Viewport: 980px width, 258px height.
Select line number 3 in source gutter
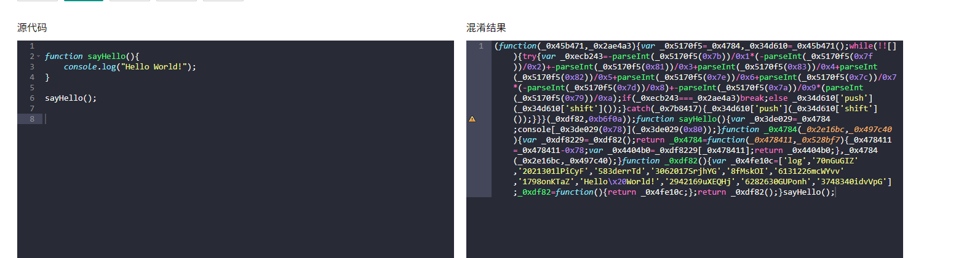pyautogui.click(x=32, y=67)
